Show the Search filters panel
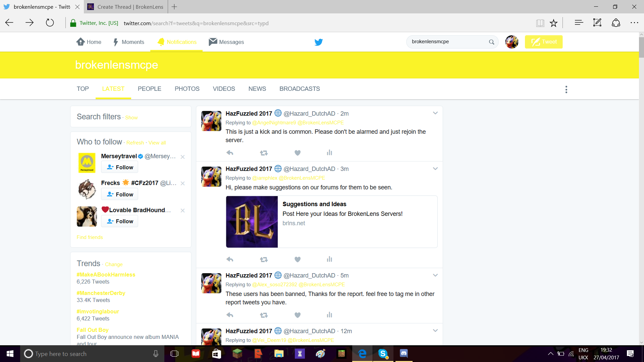The image size is (644, 362). (x=131, y=118)
